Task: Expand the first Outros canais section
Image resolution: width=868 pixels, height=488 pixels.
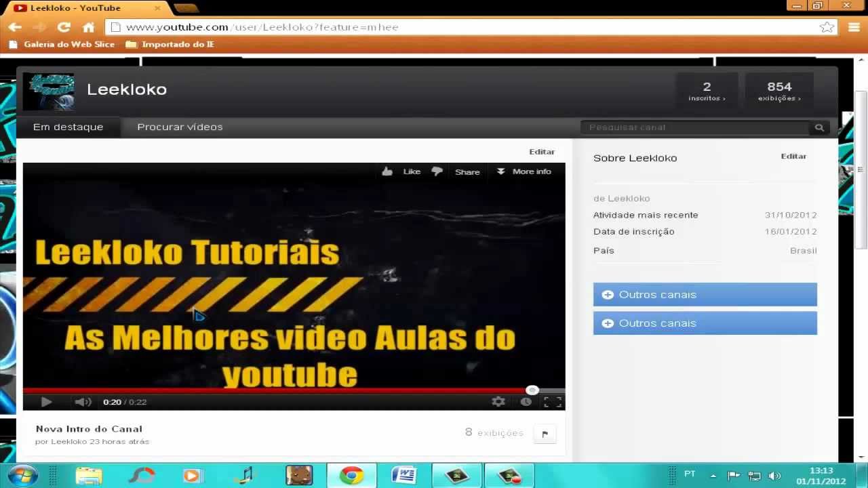Action: click(x=705, y=295)
